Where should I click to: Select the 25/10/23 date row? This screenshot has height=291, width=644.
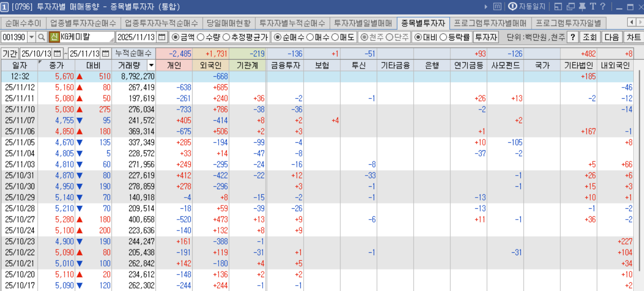click(x=317, y=241)
